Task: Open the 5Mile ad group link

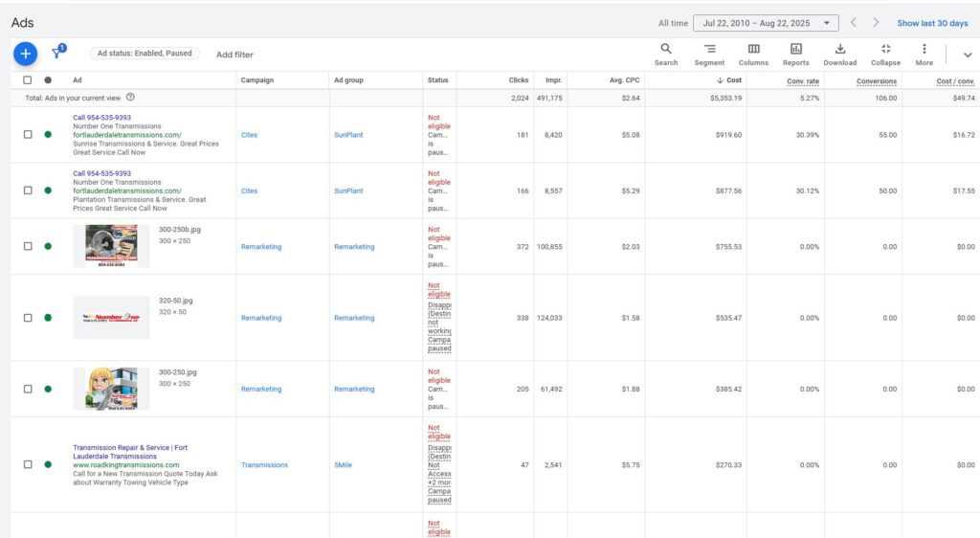Action: [343, 465]
